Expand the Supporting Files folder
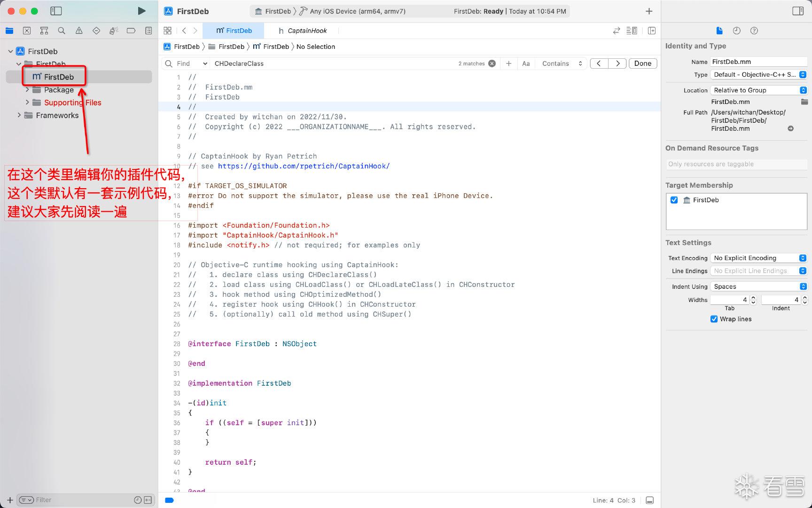 click(x=27, y=102)
